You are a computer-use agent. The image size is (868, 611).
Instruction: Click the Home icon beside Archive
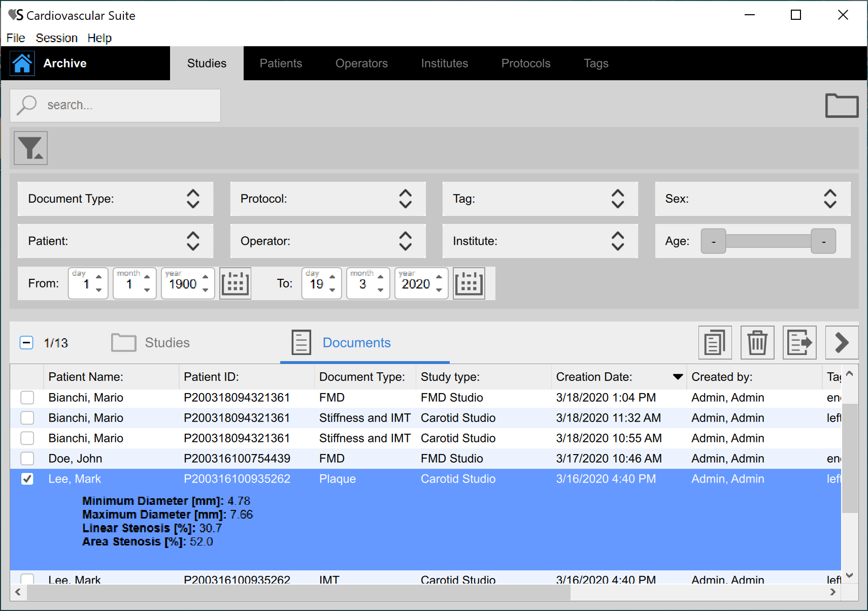coord(22,63)
